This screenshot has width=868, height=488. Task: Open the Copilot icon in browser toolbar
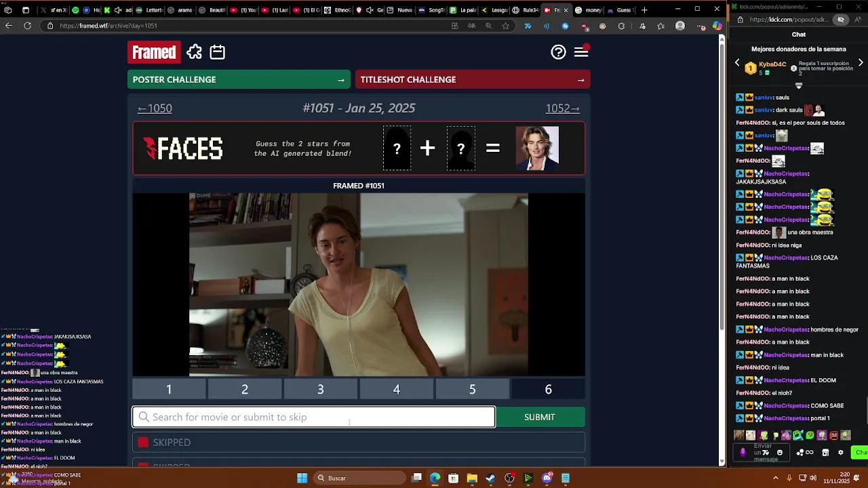point(717,26)
